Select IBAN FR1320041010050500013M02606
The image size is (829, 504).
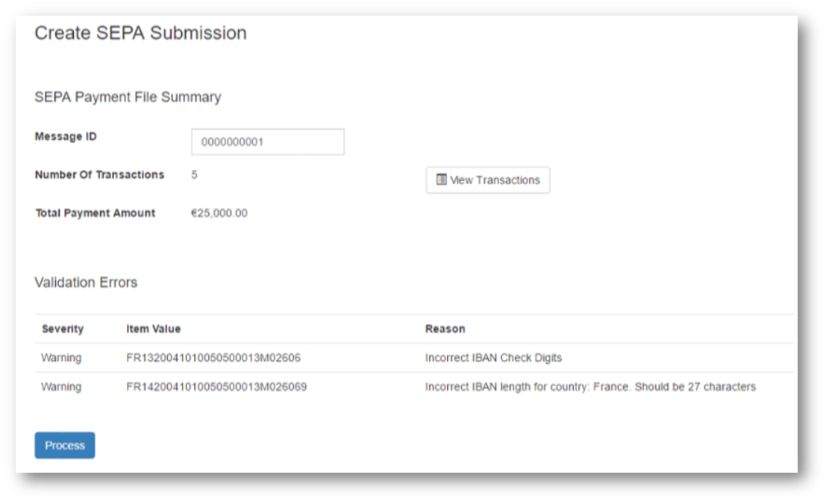tap(213, 358)
